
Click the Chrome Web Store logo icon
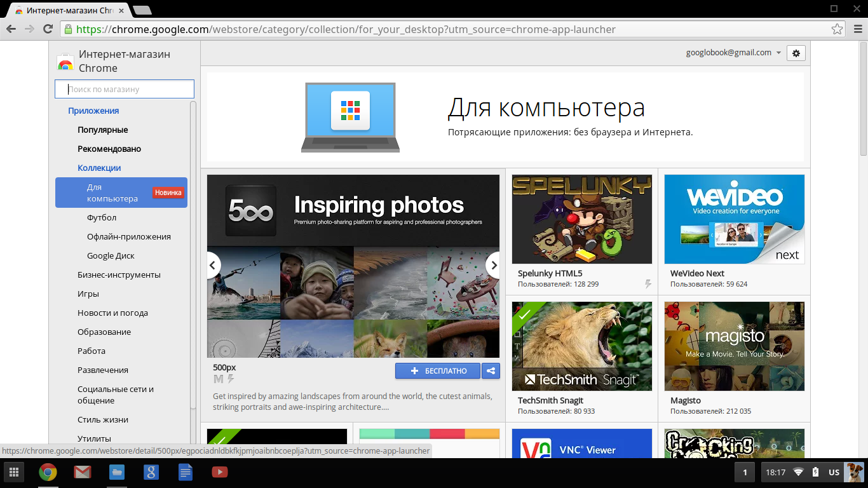pos(65,62)
